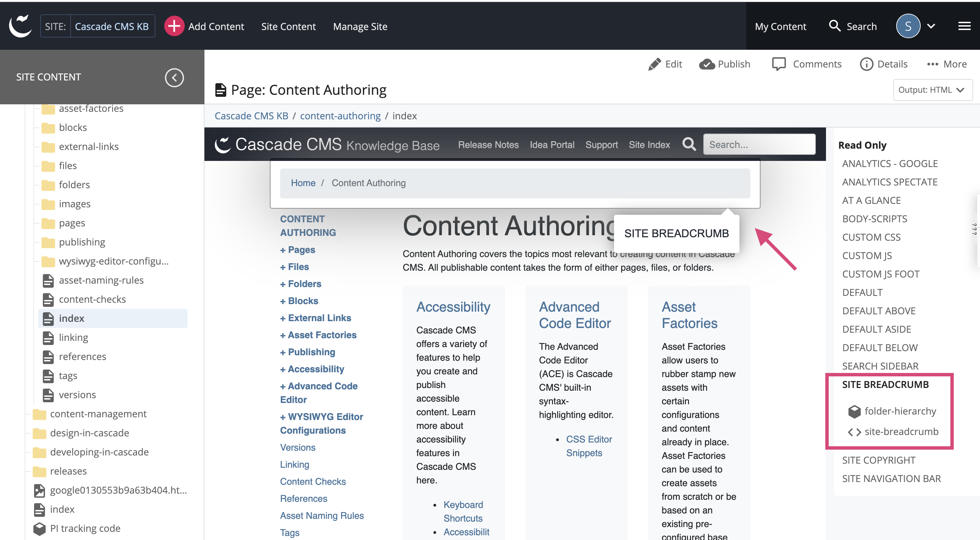Image resolution: width=980 pixels, height=540 pixels.
Task: Open the Manage Site menu
Action: [x=360, y=26]
